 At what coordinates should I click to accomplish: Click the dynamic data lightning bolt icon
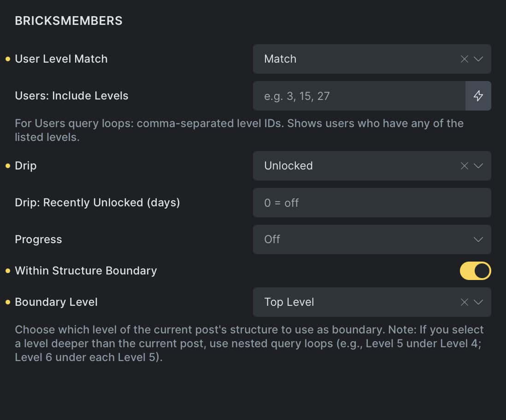[x=478, y=96]
